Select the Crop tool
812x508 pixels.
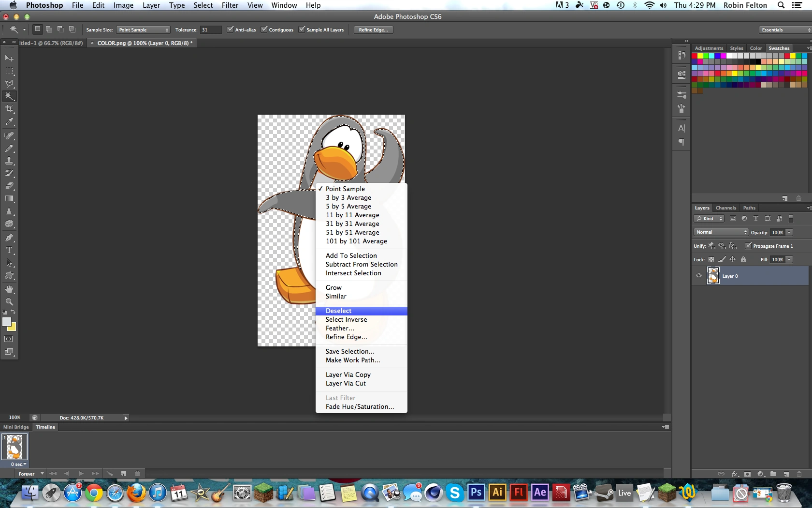9,109
